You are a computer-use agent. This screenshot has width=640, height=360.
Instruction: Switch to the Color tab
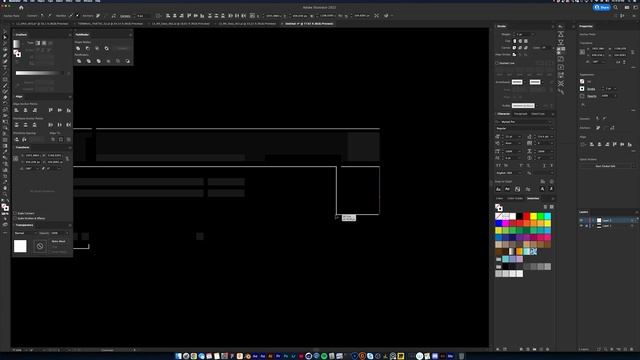[500, 198]
